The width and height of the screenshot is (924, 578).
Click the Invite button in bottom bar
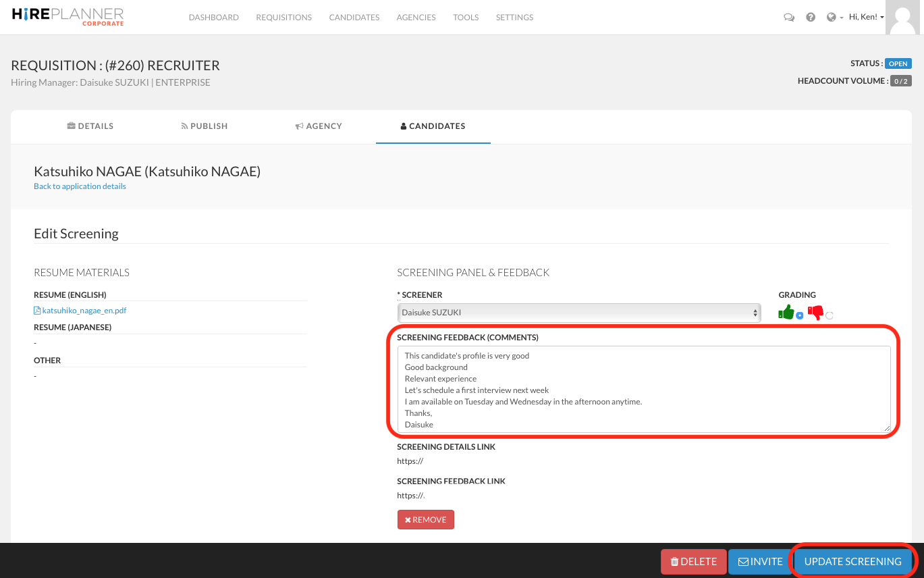(x=760, y=561)
